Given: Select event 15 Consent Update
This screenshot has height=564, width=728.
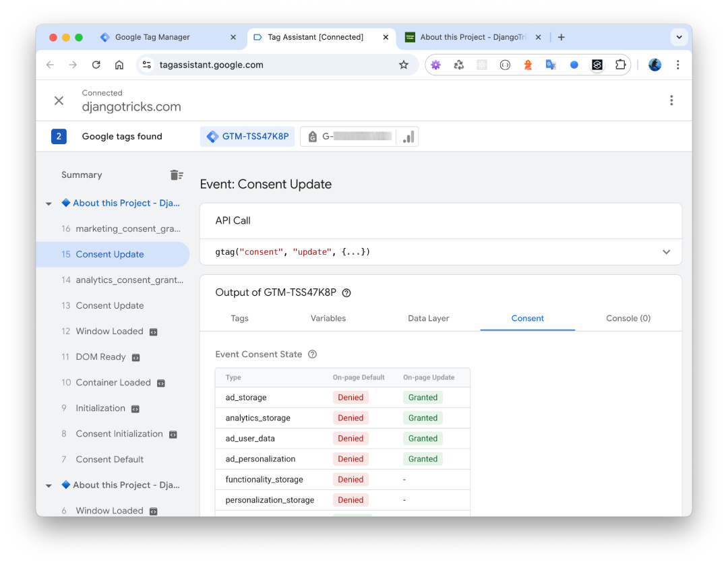Looking at the screenshot, I should (113, 255).
